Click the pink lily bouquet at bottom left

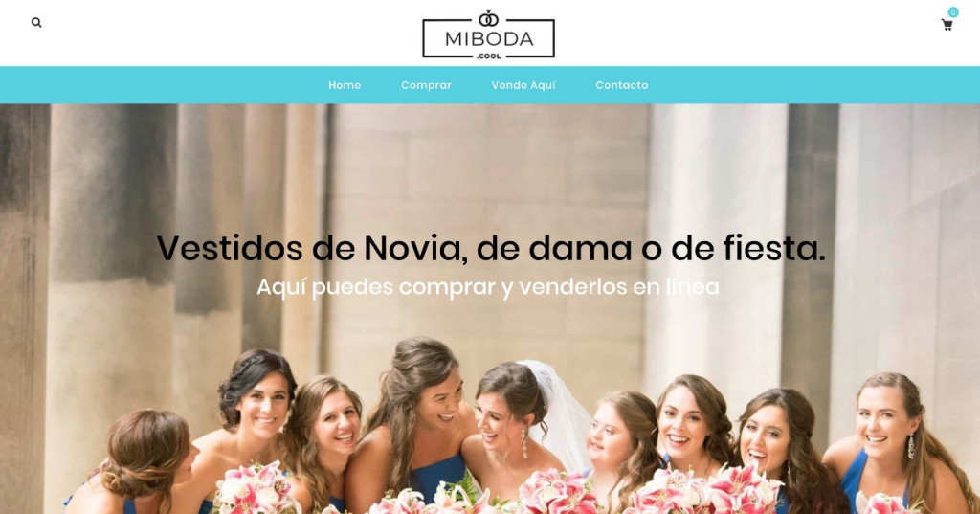[256, 489]
